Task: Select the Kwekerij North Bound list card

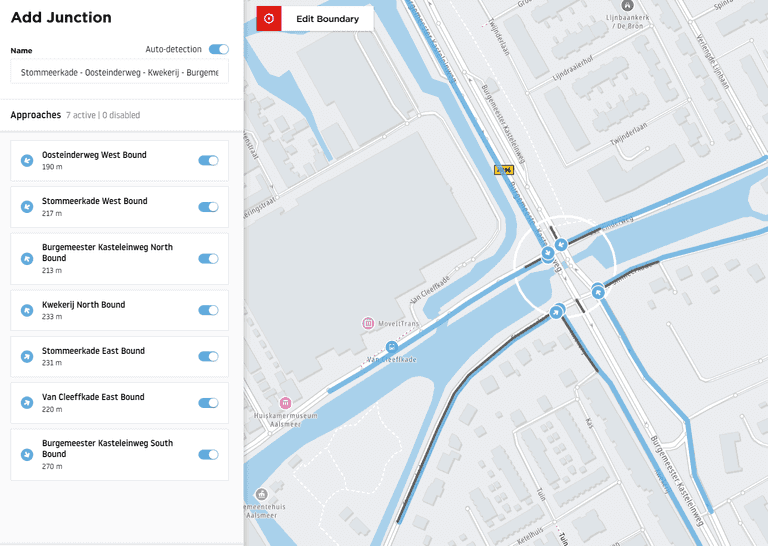Action: (x=119, y=310)
